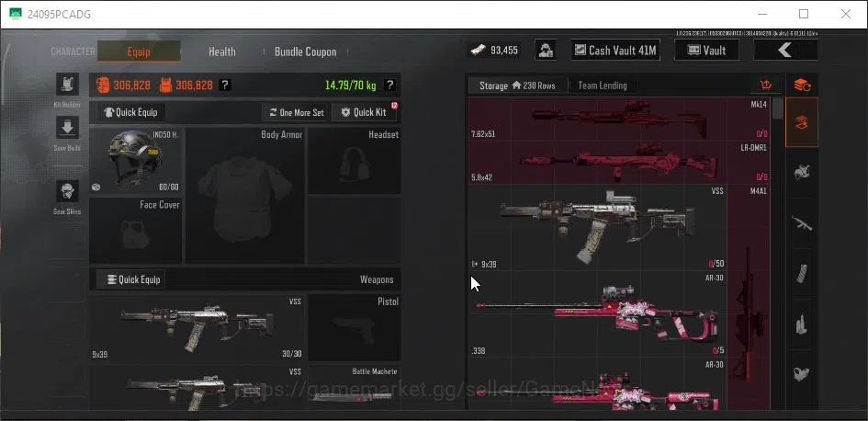
Task: Click the orange basket icon in Storage header
Action: click(766, 85)
